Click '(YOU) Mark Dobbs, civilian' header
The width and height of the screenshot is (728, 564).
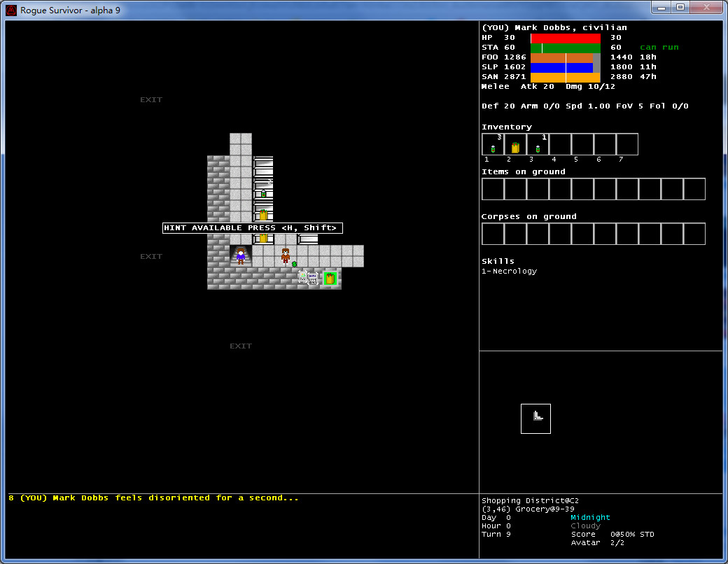pyautogui.click(x=554, y=28)
